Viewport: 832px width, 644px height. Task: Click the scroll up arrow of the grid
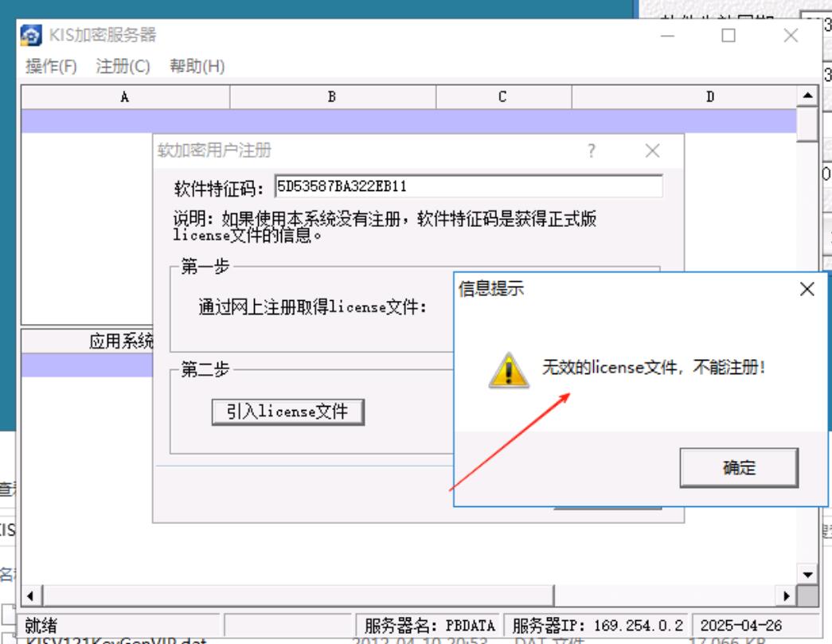pyautogui.click(x=807, y=96)
